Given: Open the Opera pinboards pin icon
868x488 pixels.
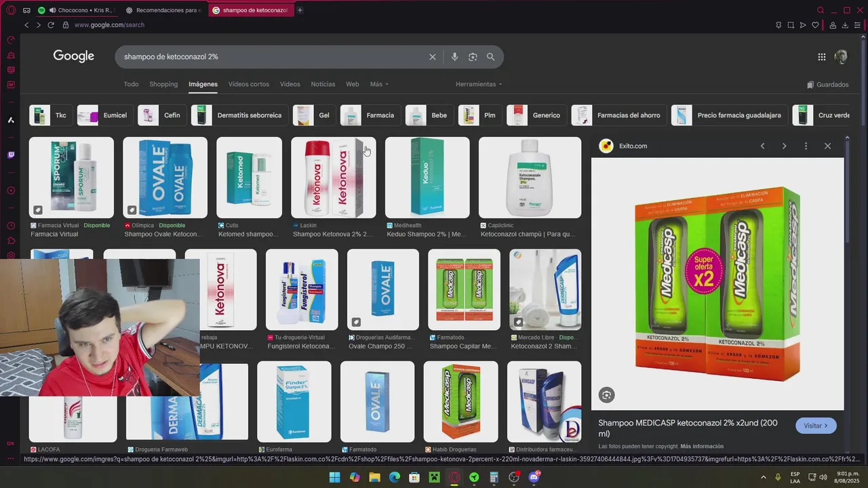Looking at the screenshot, I should point(778,25).
